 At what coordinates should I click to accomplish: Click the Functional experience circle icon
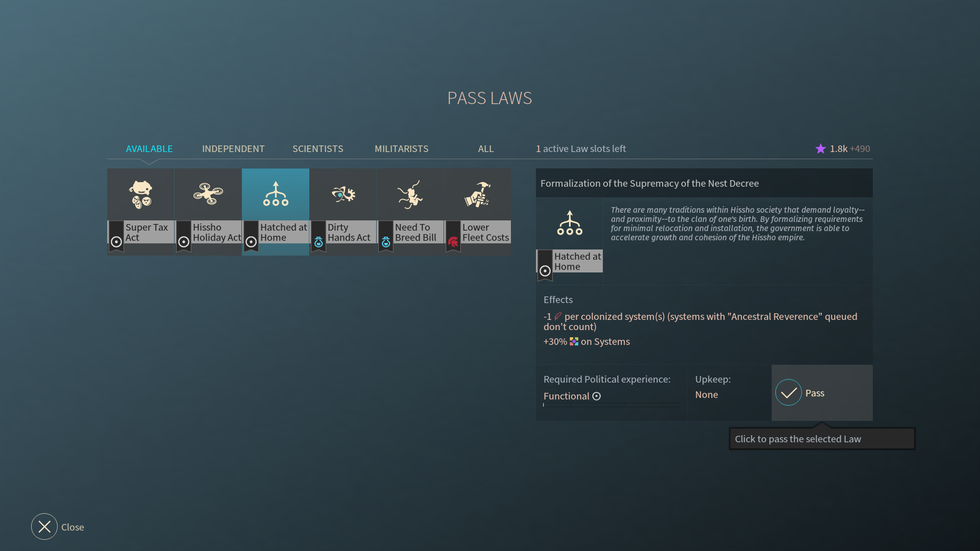(x=597, y=396)
